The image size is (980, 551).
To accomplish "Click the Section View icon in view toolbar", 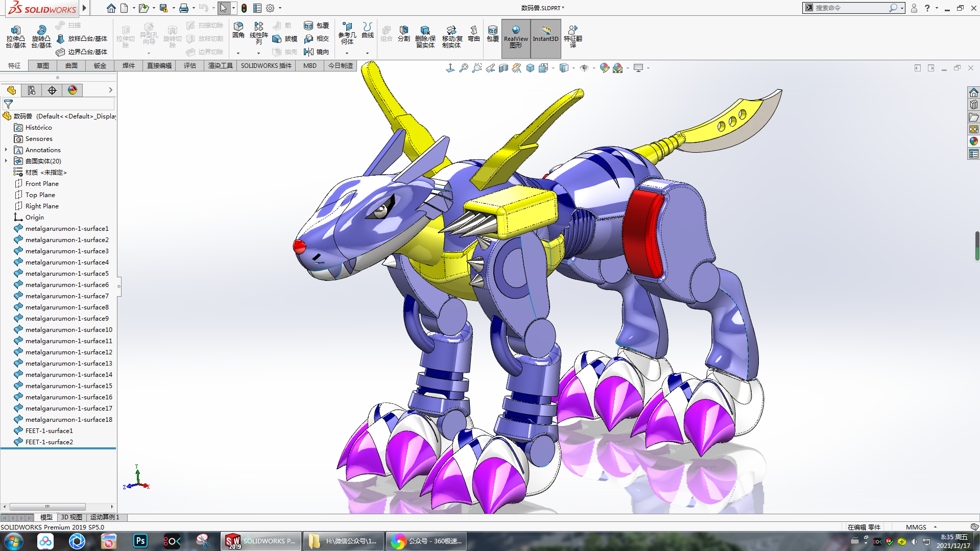I will 503,68.
